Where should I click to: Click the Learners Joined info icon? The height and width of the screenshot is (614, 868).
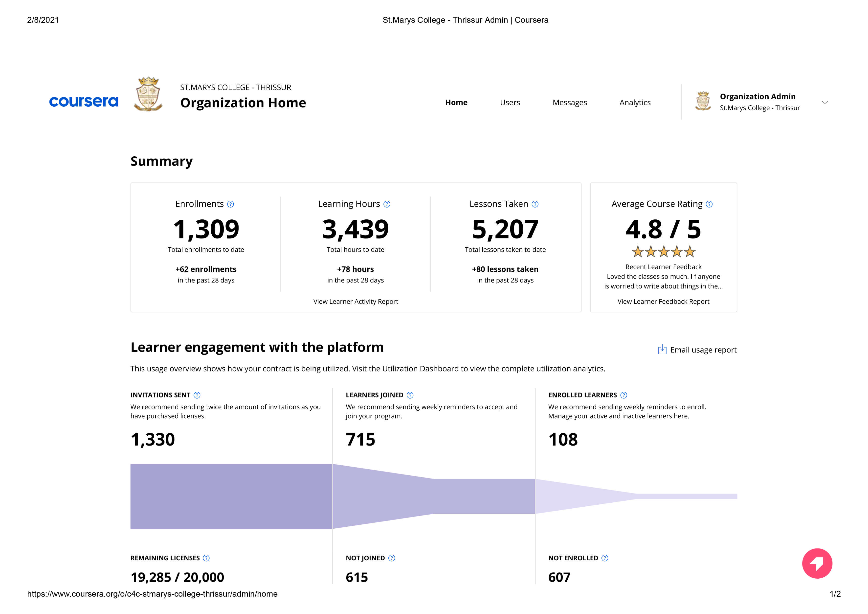click(x=410, y=395)
